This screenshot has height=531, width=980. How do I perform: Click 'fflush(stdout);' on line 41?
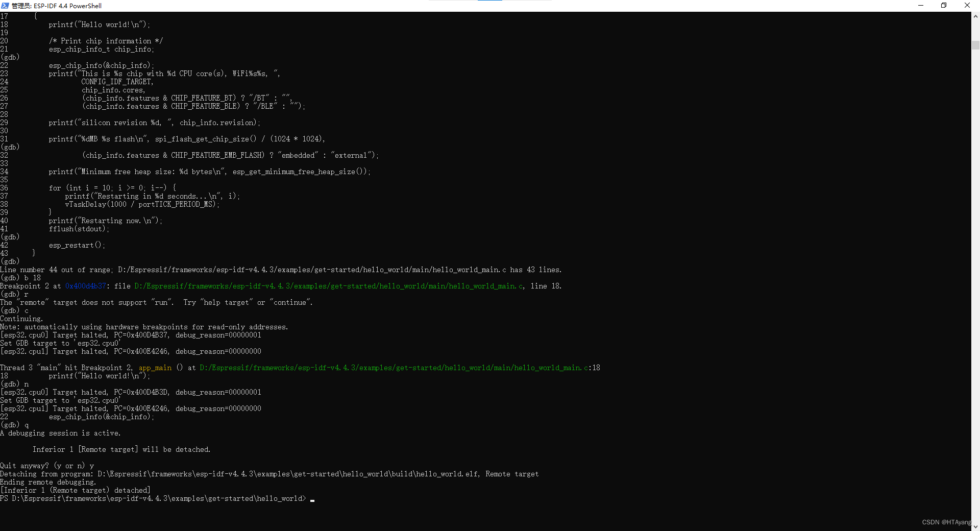(79, 229)
